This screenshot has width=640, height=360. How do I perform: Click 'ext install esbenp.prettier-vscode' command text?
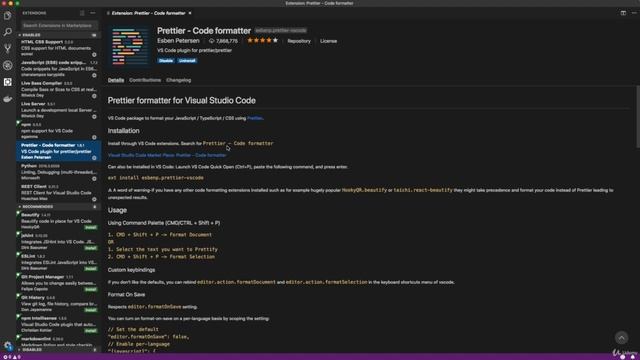point(156,178)
